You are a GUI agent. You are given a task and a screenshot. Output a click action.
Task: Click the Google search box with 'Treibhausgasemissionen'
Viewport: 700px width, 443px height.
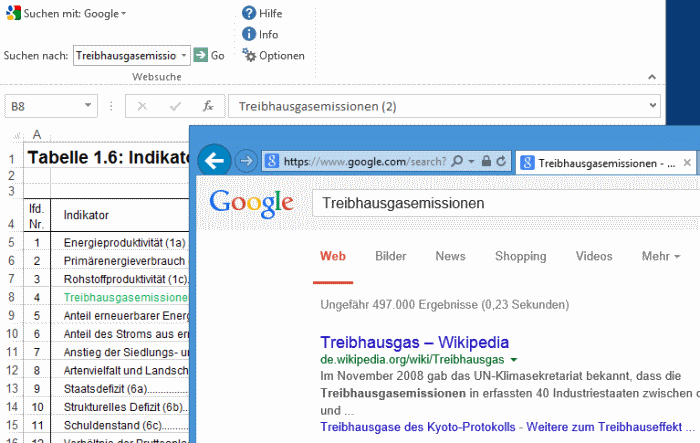(x=506, y=203)
